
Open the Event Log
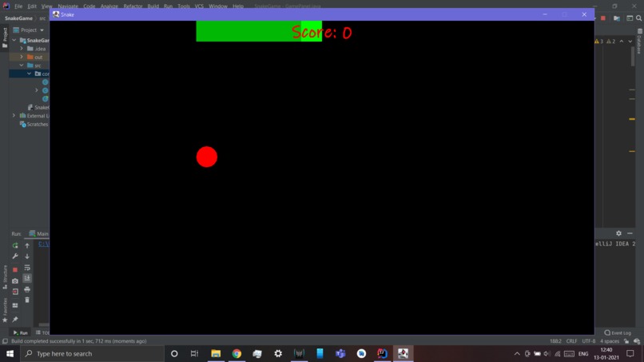(x=618, y=332)
